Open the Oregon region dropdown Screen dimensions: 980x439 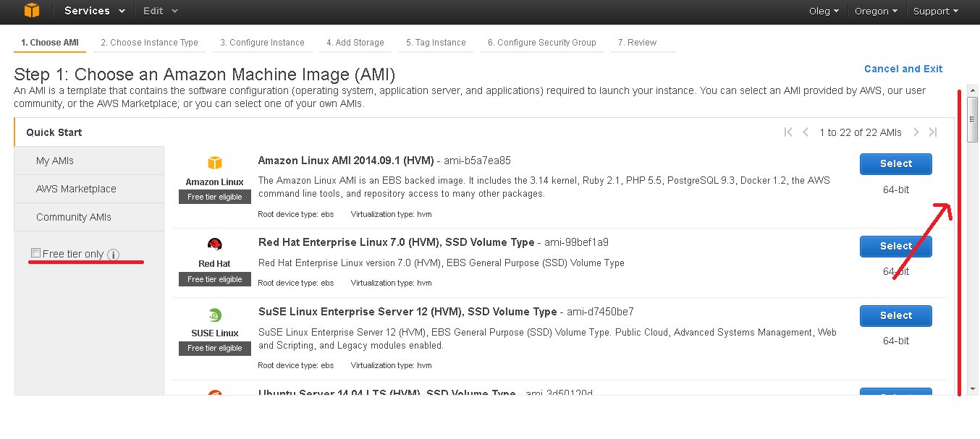pos(876,11)
